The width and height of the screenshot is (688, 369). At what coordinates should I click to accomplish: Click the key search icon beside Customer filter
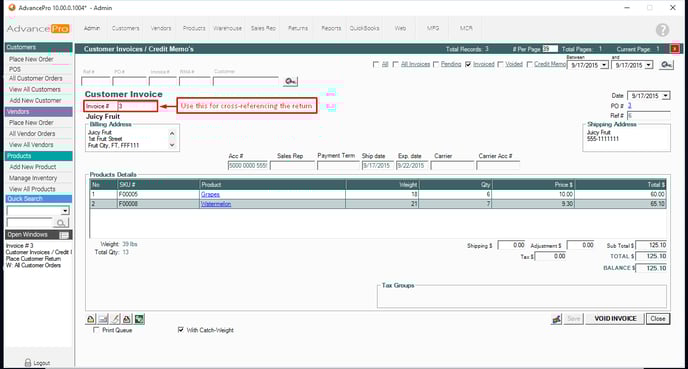[290, 81]
